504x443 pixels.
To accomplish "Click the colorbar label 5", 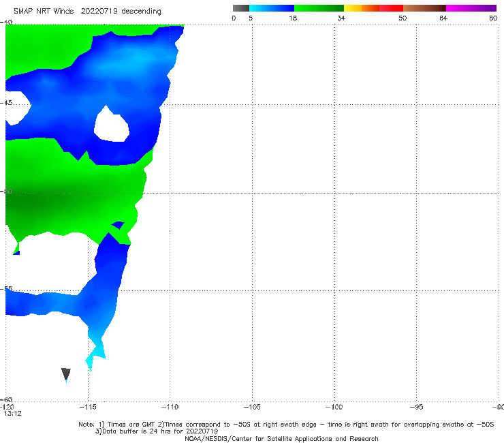I will (251, 18).
